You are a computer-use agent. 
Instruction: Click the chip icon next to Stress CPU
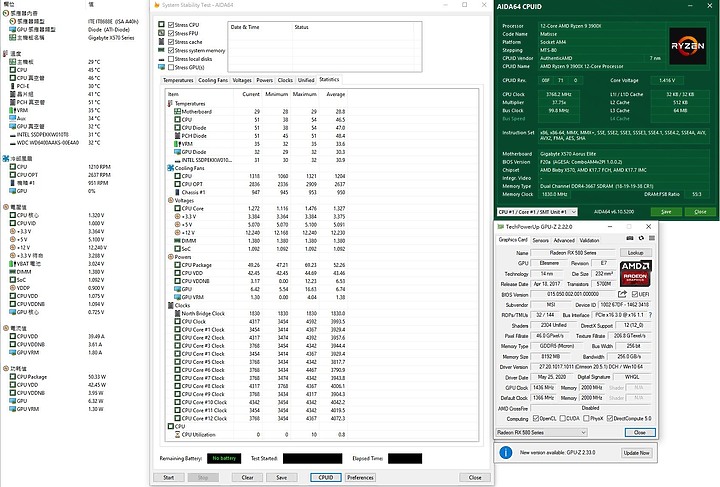[161, 24]
